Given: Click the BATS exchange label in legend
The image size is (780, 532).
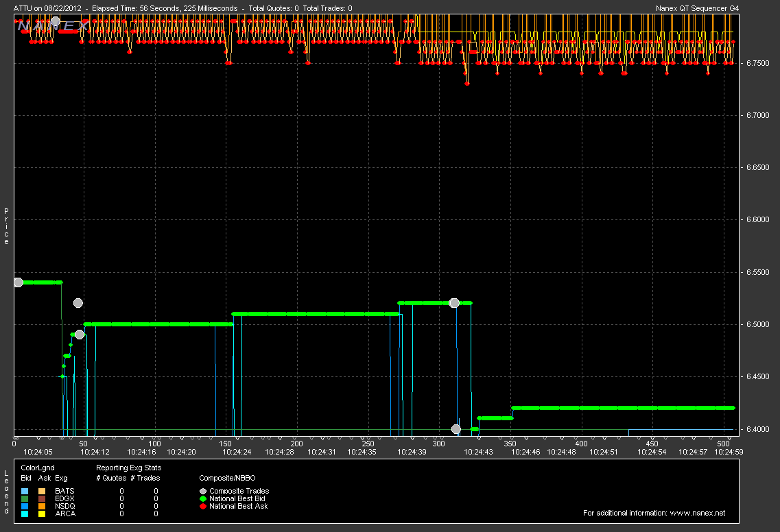Looking at the screenshot, I should point(64,492).
